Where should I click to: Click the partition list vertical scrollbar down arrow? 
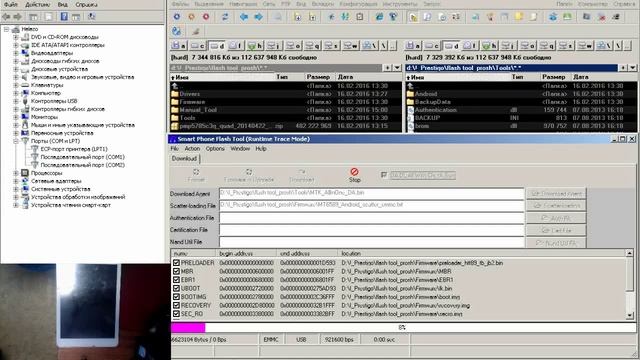(x=629, y=315)
